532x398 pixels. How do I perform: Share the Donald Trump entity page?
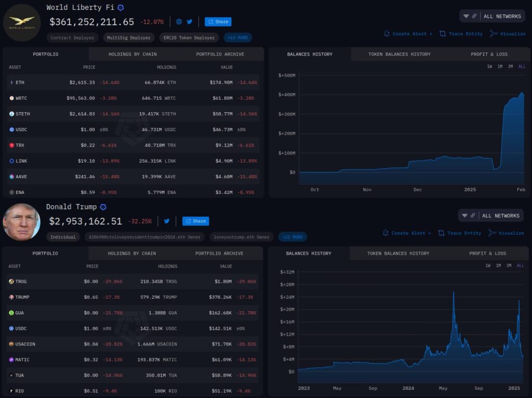click(x=196, y=221)
